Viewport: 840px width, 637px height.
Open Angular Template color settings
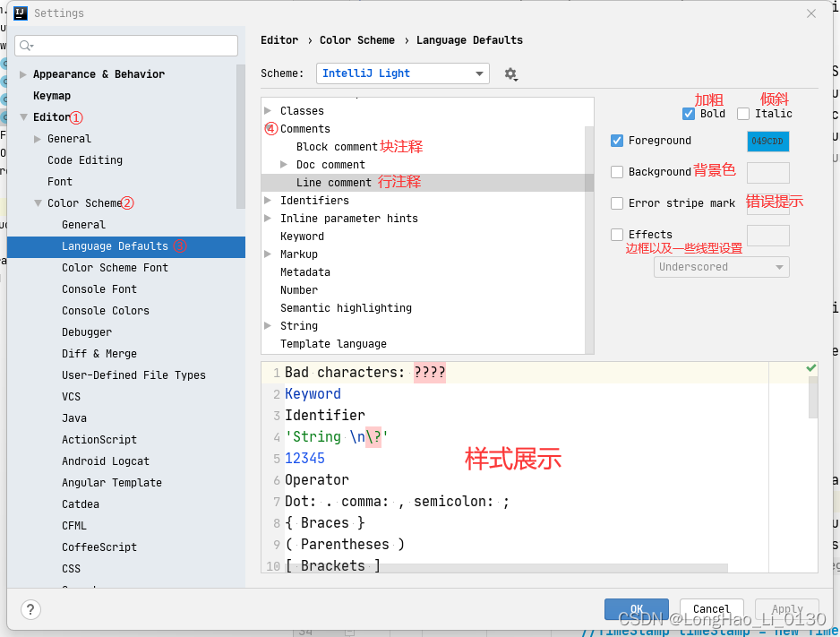coord(111,483)
